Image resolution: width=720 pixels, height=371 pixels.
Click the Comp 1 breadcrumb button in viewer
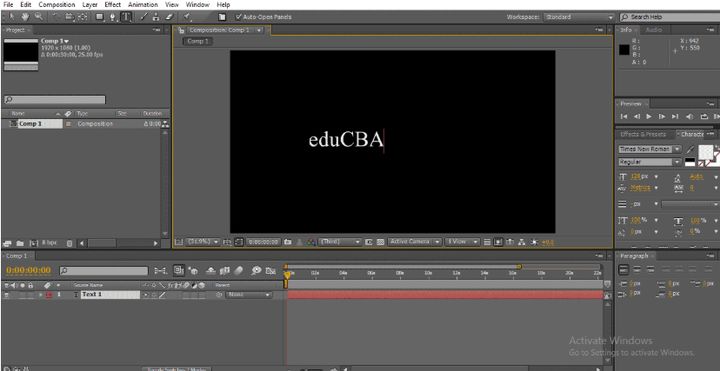coord(198,41)
